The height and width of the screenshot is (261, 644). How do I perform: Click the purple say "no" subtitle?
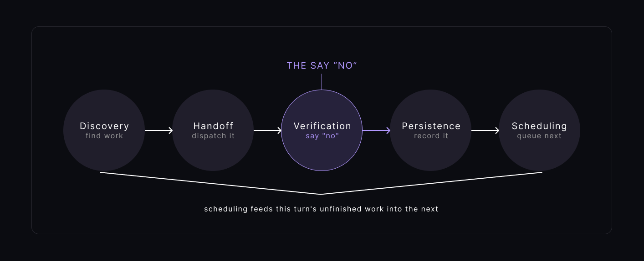(322, 136)
